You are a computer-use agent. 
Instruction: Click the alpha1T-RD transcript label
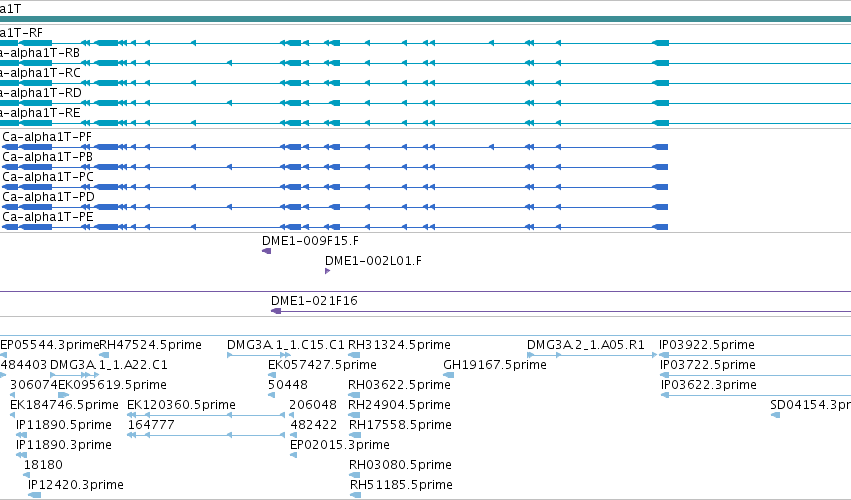coord(41,93)
